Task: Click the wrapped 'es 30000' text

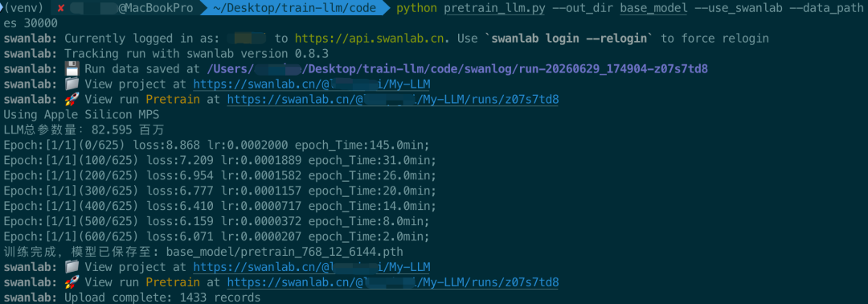Action: [30, 24]
